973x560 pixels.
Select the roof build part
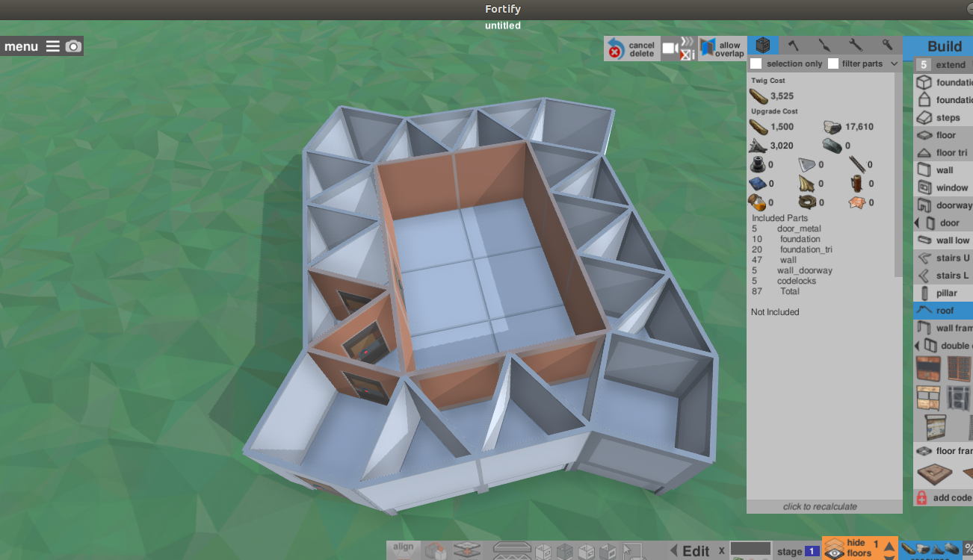click(943, 311)
